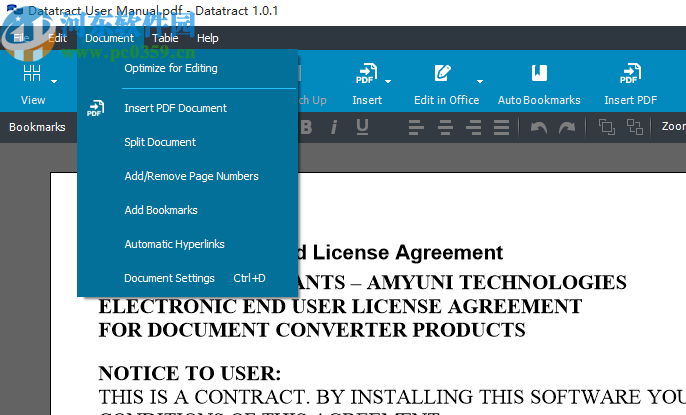
Task: Open the File menu
Action: [x=21, y=38]
